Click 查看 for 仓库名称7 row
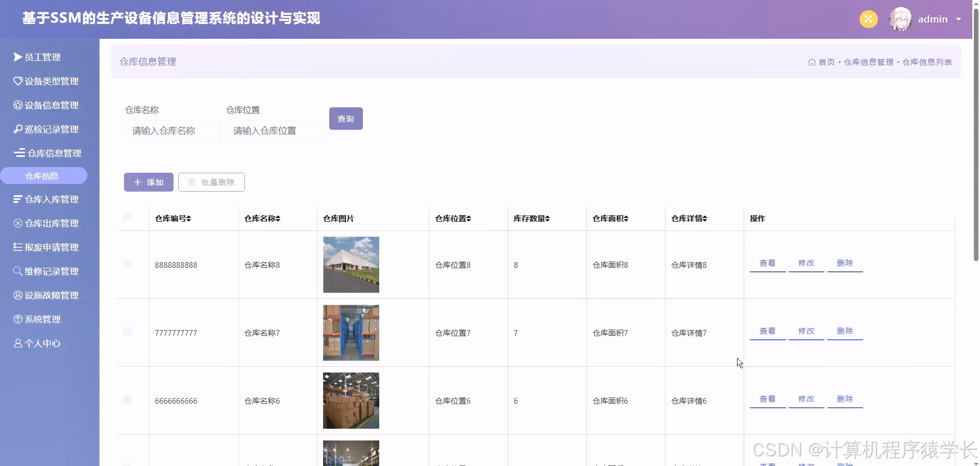980x466 pixels. point(768,331)
